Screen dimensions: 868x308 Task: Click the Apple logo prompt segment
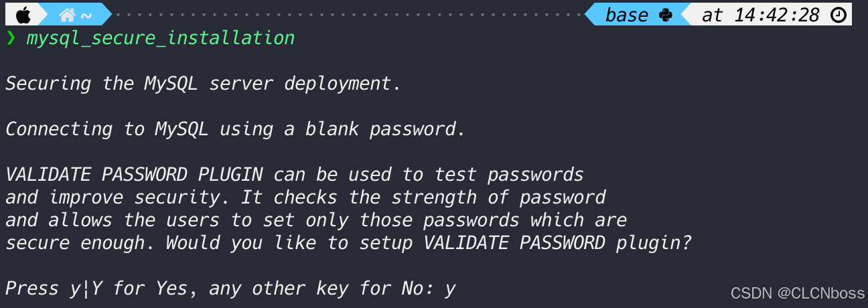click(x=23, y=14)
